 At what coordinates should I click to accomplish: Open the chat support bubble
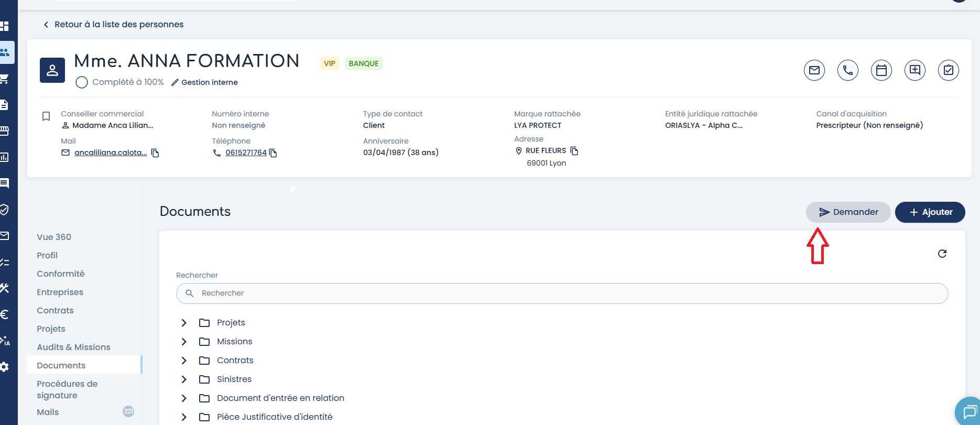tap(970, 412)
